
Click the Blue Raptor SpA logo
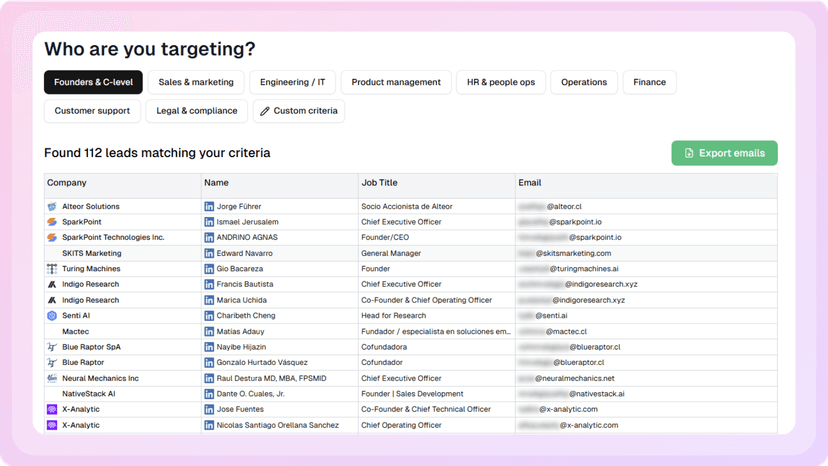[x=52, y=347]
